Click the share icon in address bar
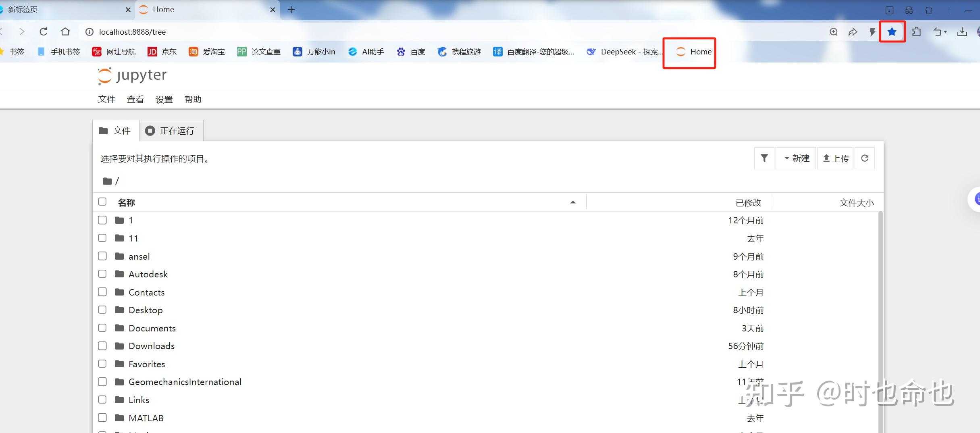This screenshot has height=433, width=980. pos(853,31)
